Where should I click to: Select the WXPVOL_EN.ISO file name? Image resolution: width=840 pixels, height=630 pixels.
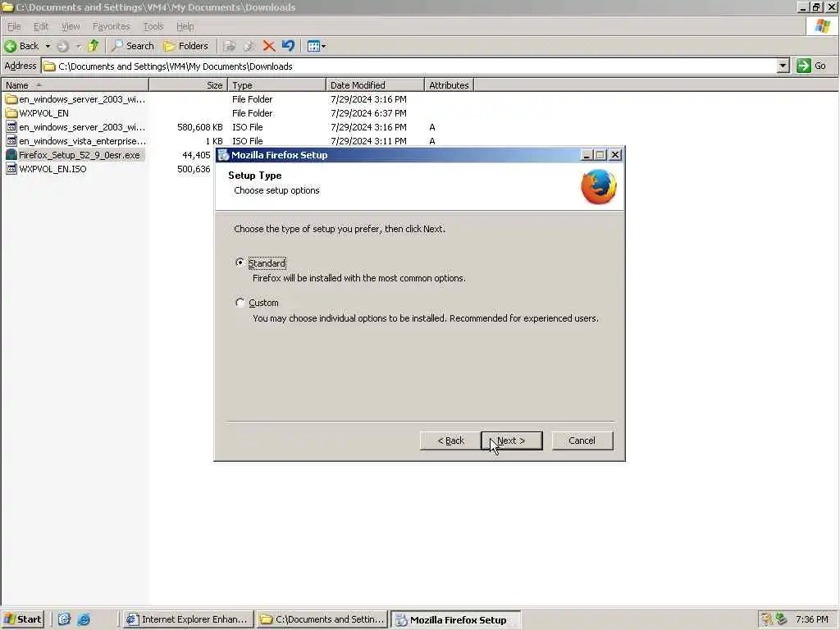[52, 169]
